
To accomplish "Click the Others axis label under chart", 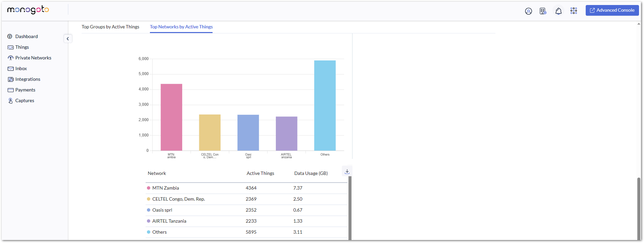I will 325,155.
